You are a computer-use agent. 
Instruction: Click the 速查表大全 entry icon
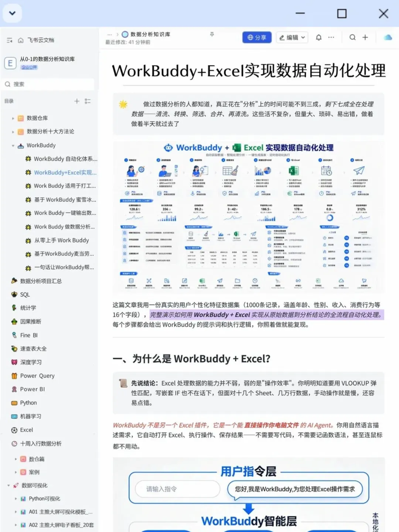(x=14, y=349)
